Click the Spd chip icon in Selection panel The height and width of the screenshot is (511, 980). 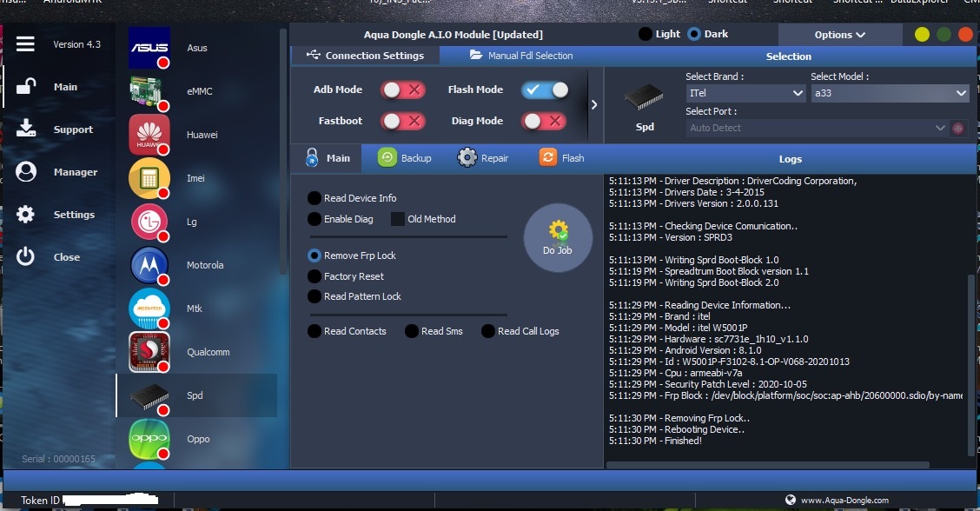tap(645, 98)
